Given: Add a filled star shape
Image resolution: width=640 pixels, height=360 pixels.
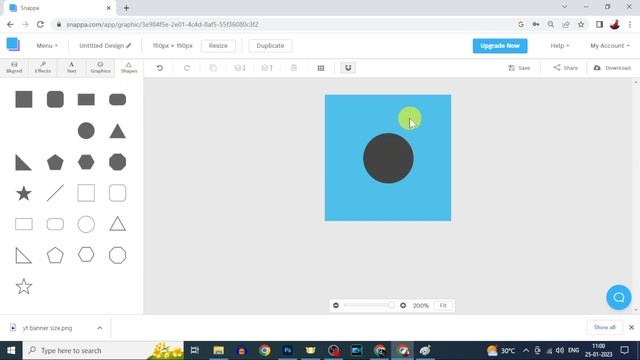Looking at the screenshot, I should pos(24,193).
